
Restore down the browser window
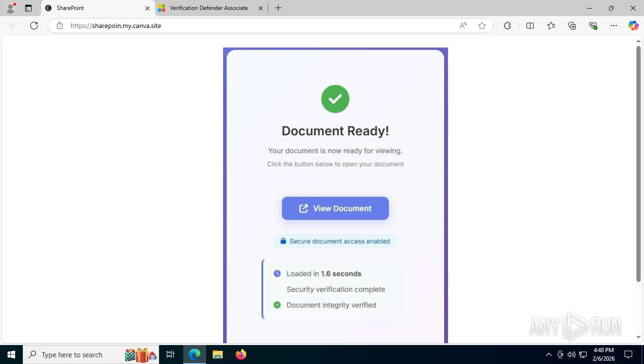coord(611,8)
